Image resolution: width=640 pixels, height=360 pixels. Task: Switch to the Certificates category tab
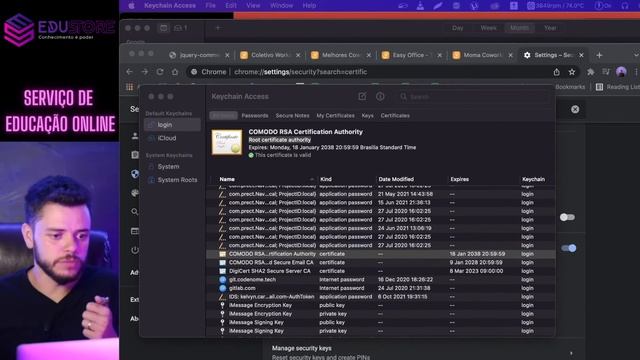coord(395,116)
